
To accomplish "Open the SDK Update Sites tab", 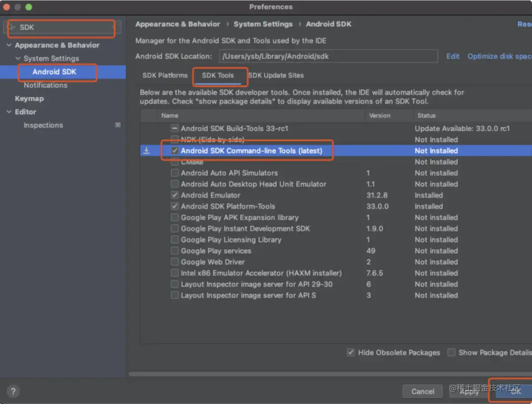I will [276, 75].
